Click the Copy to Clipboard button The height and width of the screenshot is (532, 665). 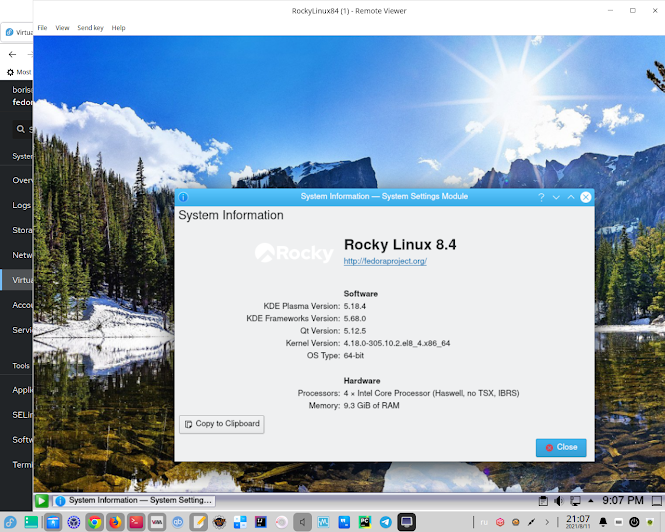(222, 424)
